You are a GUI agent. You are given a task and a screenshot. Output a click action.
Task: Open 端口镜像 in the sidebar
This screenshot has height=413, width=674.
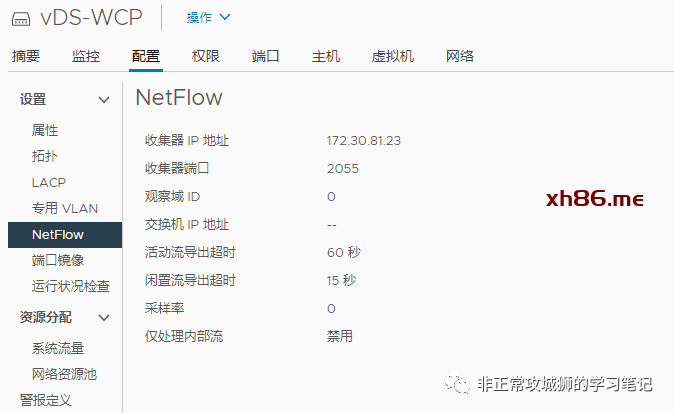point(58,260)
